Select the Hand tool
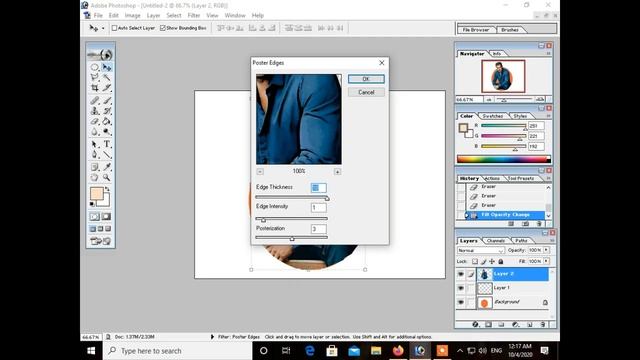Viewport: 640px width, 360px height. pos(95,178)
